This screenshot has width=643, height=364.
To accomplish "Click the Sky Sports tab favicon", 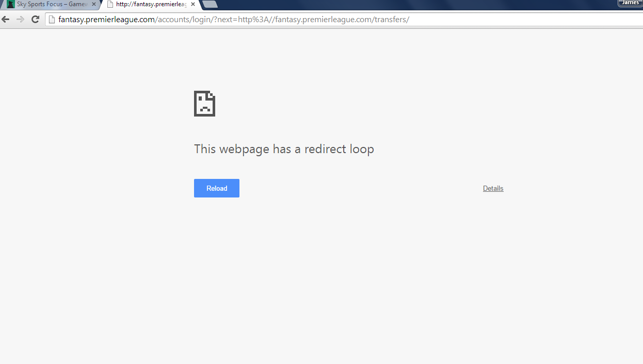I will click(x=11, y=4).
